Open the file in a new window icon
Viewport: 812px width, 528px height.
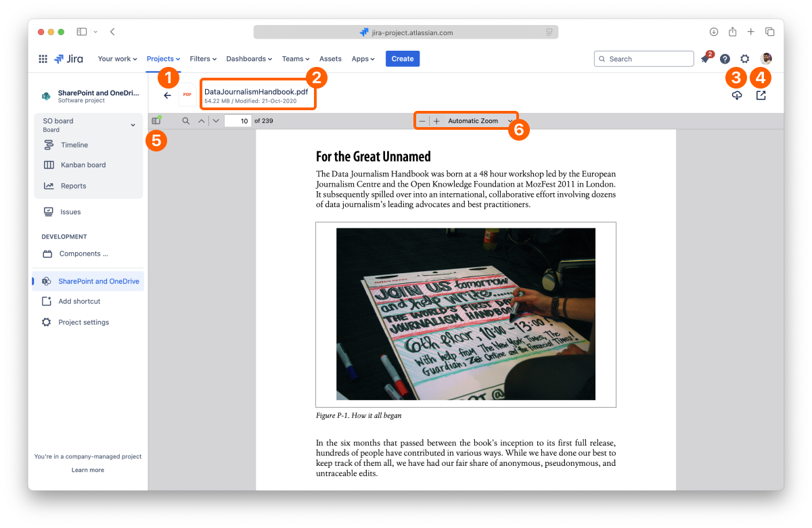[761, 96]
